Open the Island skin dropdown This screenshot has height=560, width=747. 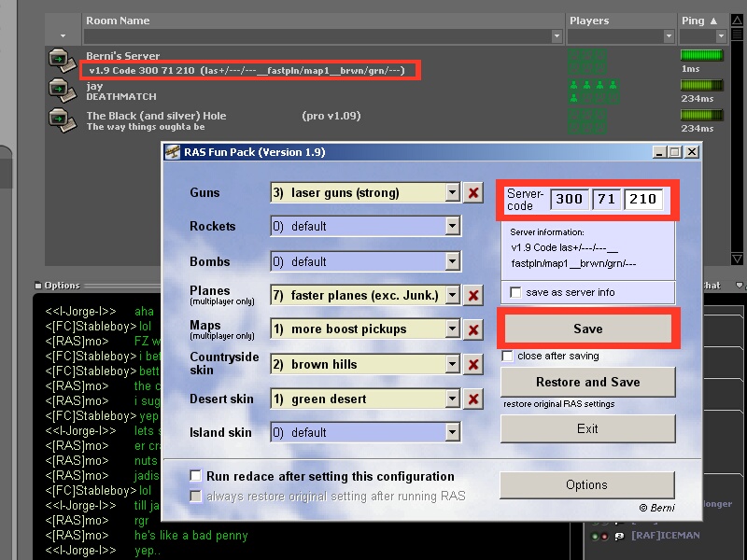pyautogui.click(x=453, y=432)
